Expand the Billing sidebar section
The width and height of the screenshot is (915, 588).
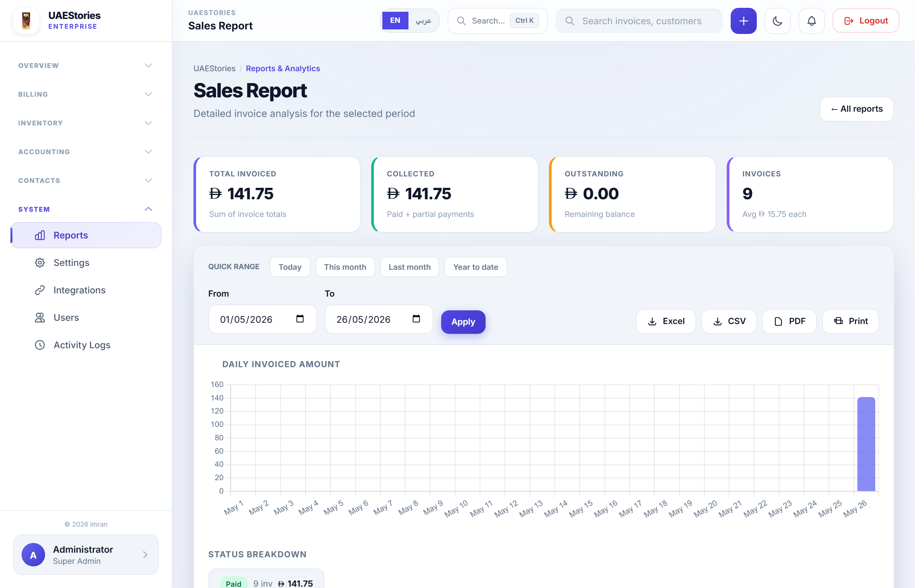pos(86,94)
